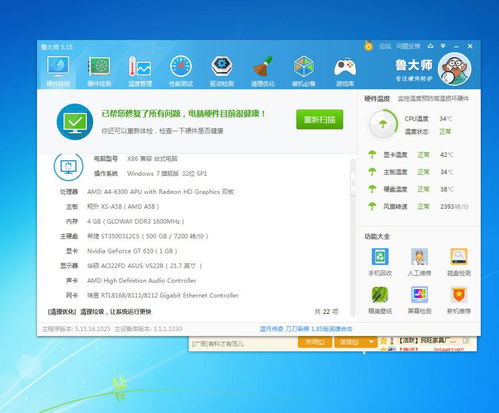Click the ST3500312CS hard disk text
499x413 pixels.
[x=148, y=236]
